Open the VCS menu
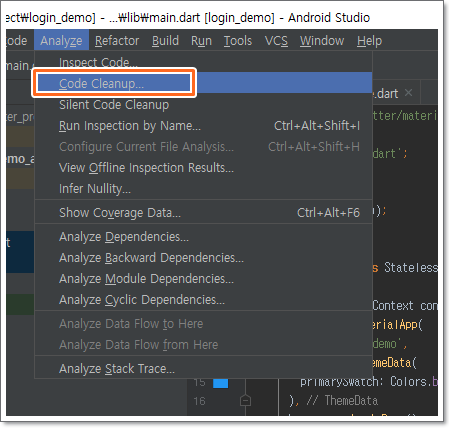450x428 pixels. (x=276, y=41)
